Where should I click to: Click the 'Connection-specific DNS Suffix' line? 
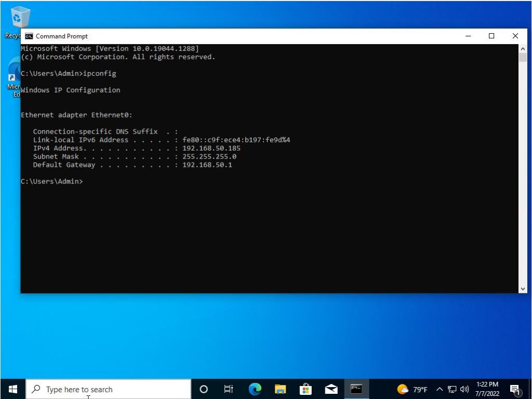click(105, 131)
